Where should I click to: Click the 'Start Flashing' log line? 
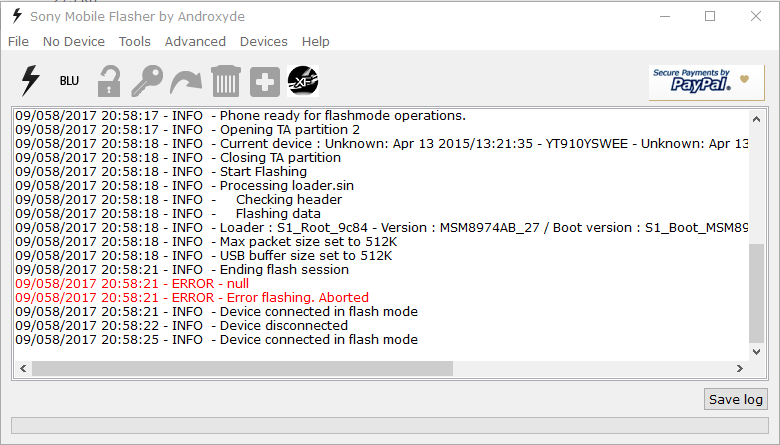click(x=161, y=171)
